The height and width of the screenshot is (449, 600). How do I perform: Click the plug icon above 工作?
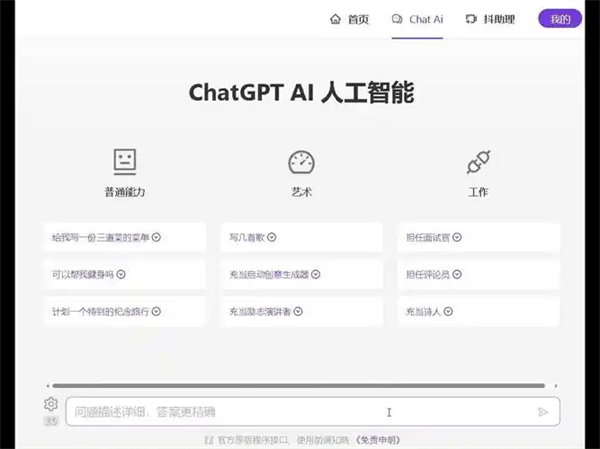coord(479,162)
